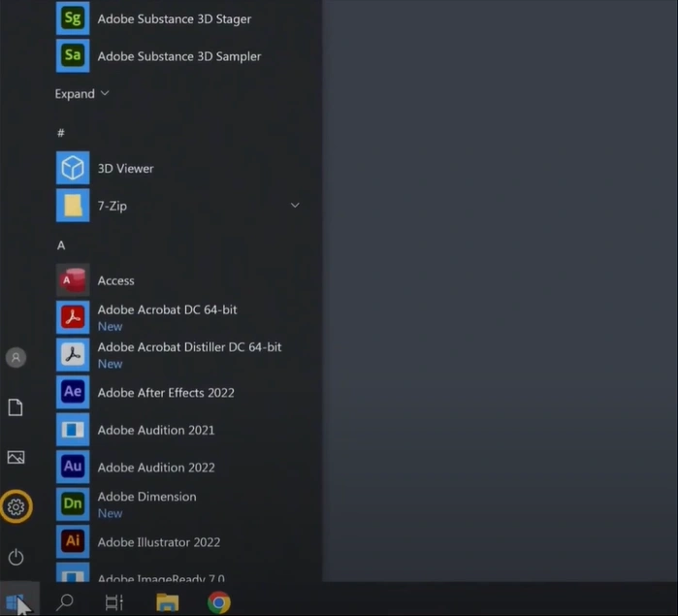Open taskbar Search magnifier
Image resolution: width=678 pixels, height=616 pixels.
(65, 601)
